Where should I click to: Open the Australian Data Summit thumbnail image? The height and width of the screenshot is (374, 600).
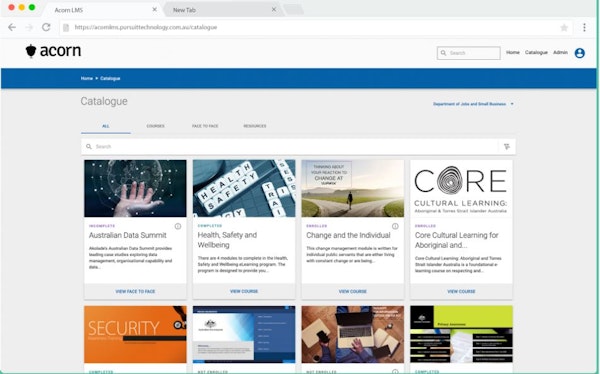(x=135, y=188)
